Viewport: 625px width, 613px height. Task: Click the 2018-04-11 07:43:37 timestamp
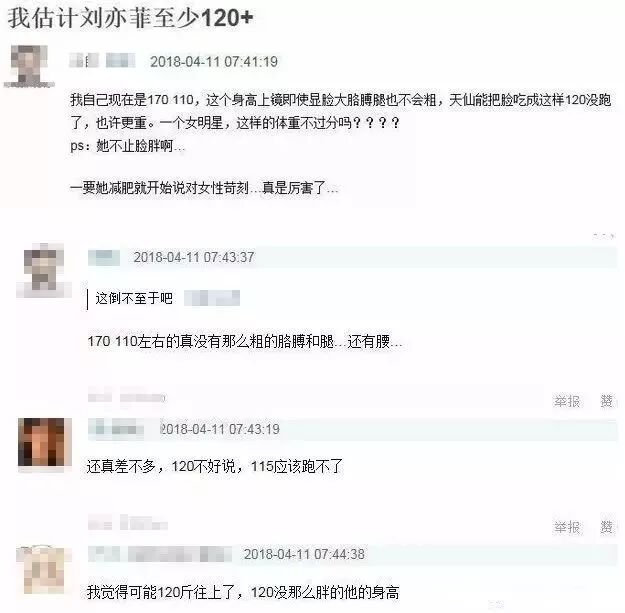point(194,257)
